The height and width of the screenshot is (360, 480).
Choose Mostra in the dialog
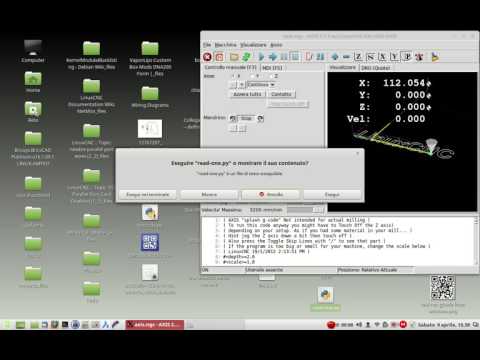(209, 194)
